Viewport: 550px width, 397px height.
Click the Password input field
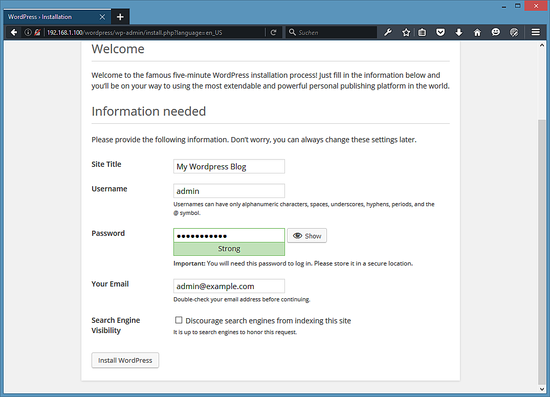point(229,236)
